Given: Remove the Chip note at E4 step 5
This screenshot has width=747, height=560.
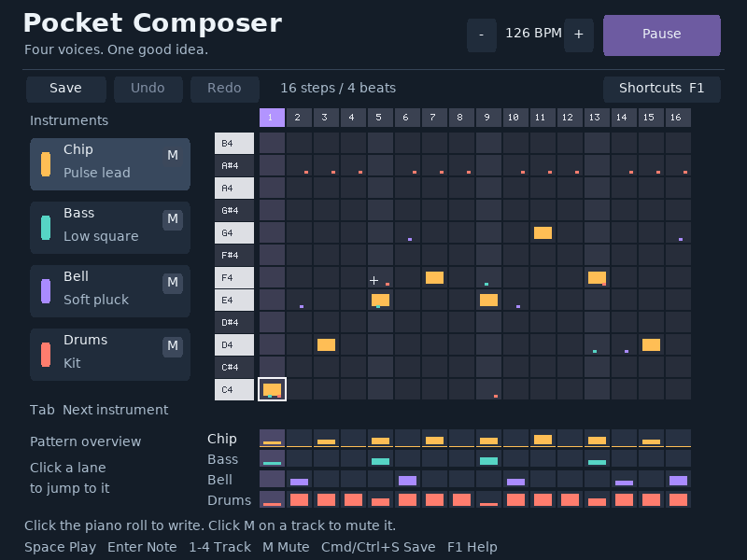Looking at the screenshot, I should pyautogui.click(x=380, y=300).
